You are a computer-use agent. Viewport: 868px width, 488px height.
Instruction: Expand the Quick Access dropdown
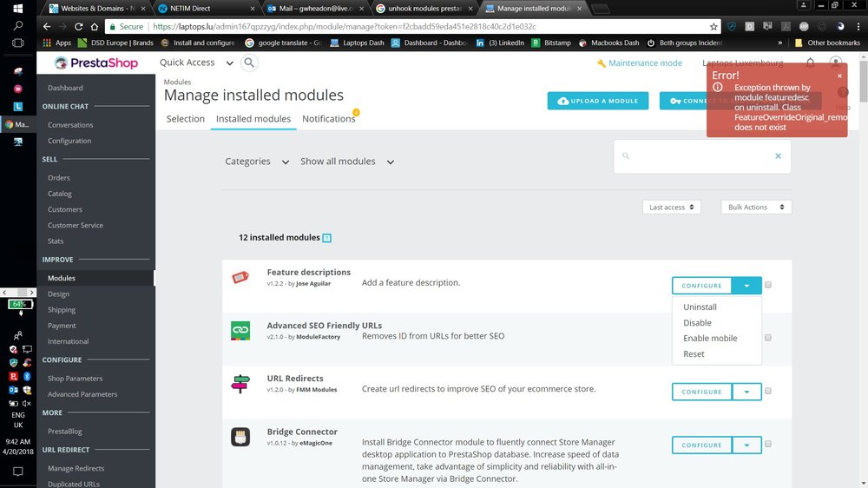tap(196, 63)
